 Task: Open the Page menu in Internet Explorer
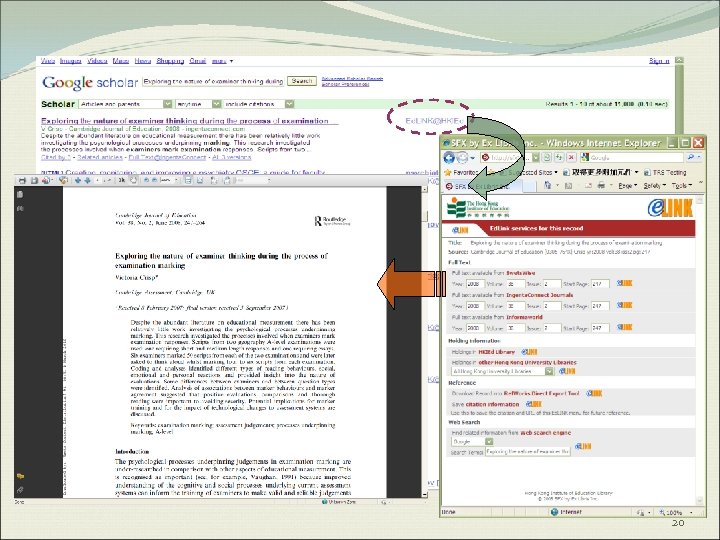(x=627, y=186)
